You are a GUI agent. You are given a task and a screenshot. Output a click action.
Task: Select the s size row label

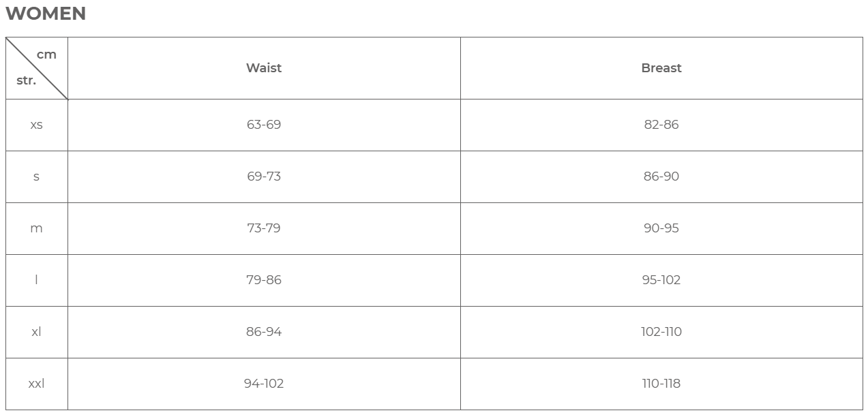37,176
